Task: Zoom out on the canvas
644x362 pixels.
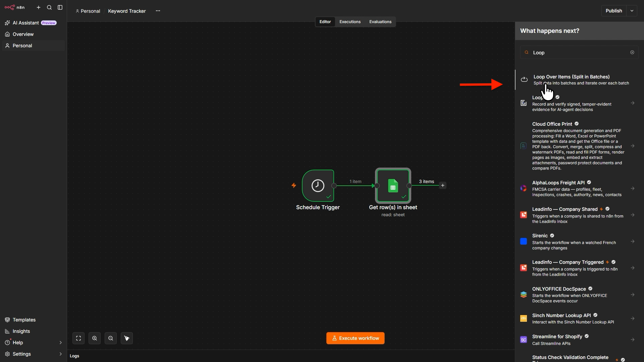Action: (111, 338)
